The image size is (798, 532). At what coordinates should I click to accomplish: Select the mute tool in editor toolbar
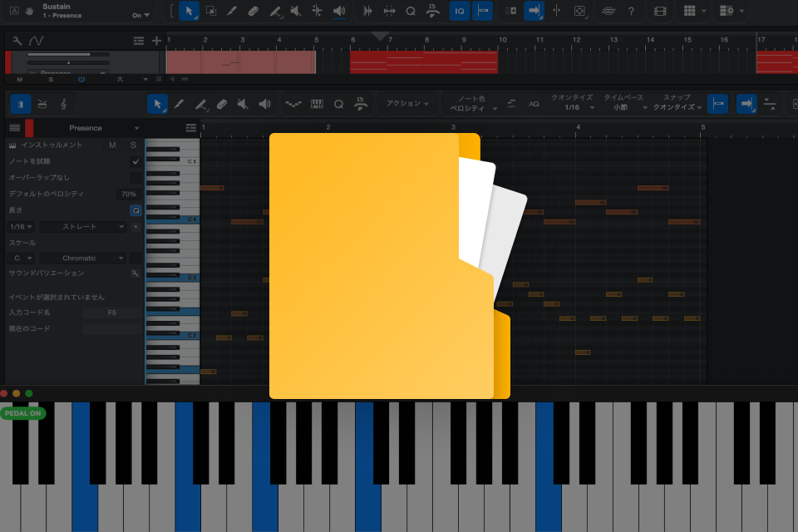[243, 105]
